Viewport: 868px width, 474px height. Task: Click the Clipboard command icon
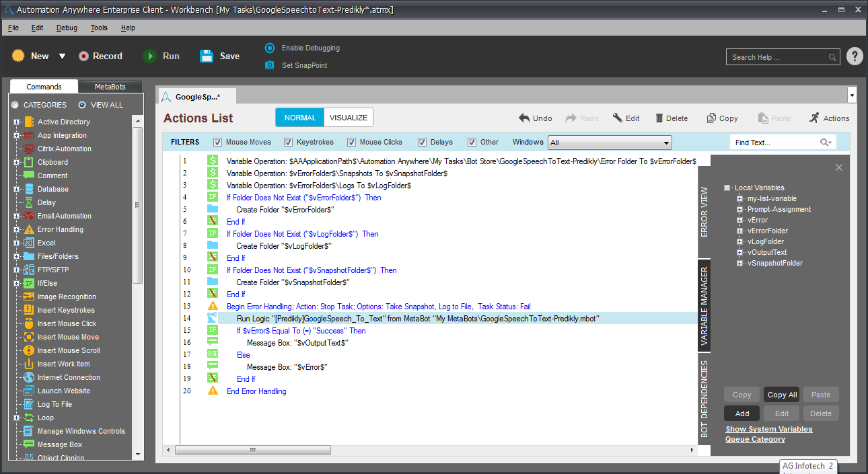[x=29, y=162]
